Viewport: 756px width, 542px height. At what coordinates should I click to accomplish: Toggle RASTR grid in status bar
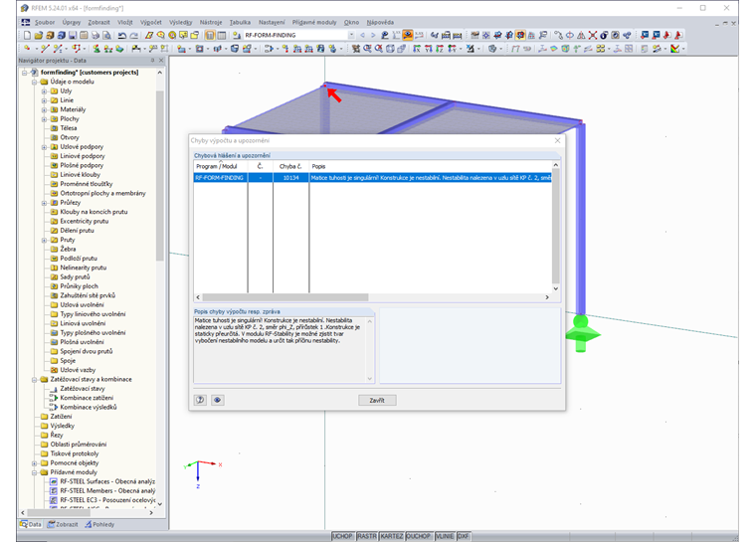tap(366, 536)
